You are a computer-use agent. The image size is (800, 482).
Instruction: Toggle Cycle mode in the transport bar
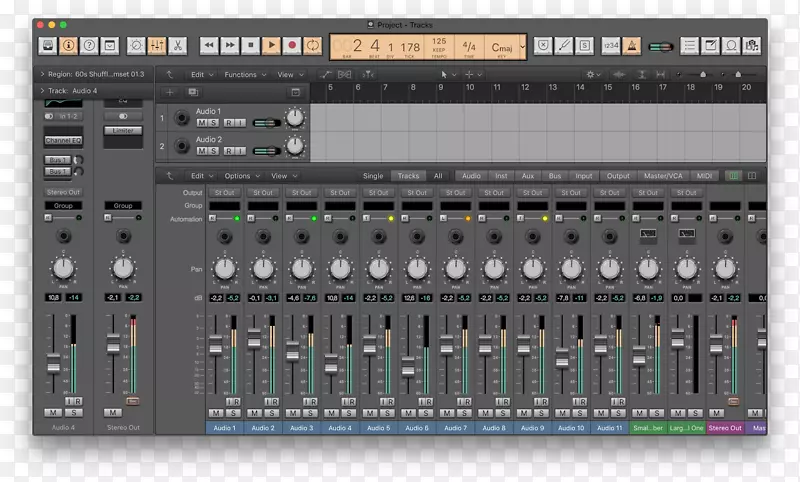click(313, 45)
